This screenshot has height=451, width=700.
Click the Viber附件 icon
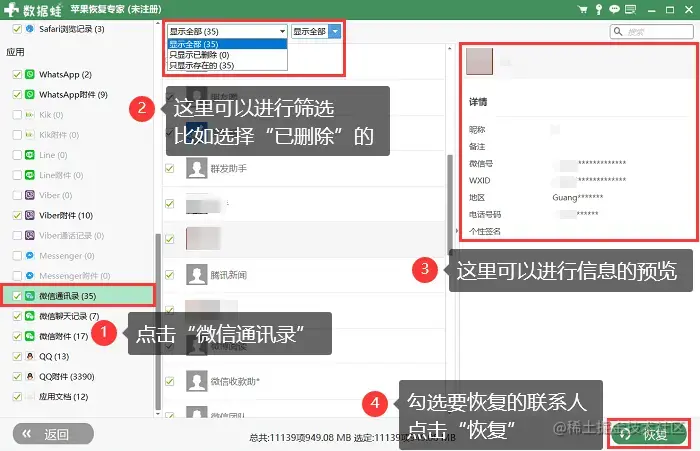click(30, 215)
